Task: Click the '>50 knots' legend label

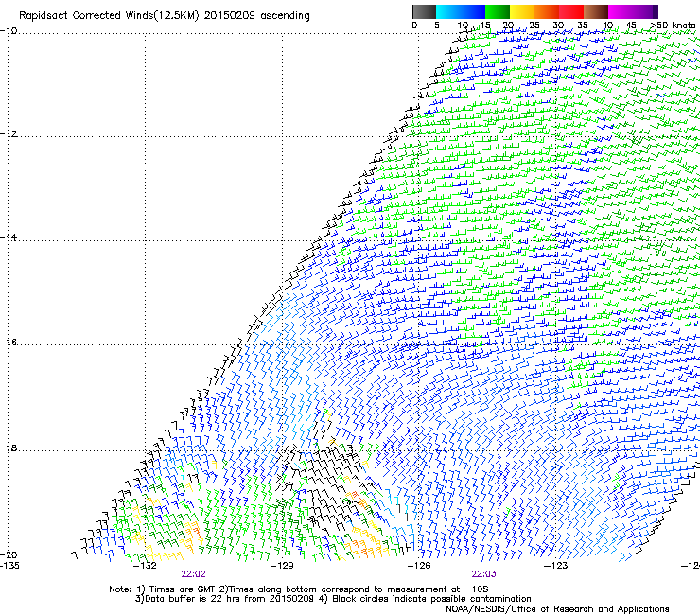Action: (674, 26)
